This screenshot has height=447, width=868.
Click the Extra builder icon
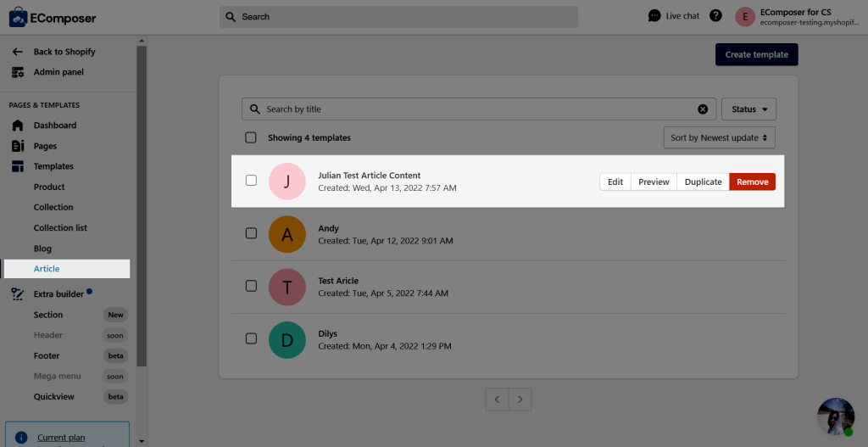[18, 294]
